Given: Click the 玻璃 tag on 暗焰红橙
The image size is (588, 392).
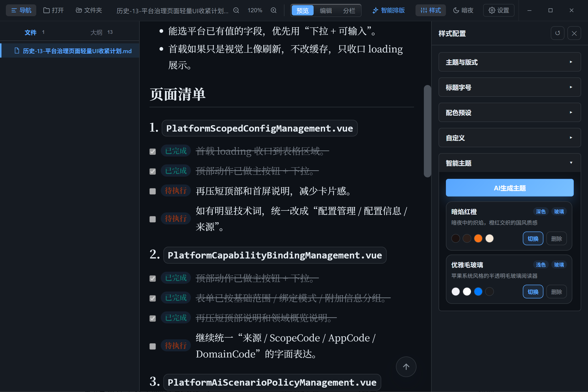Looking at the screenshot, I should pos(559,211).
